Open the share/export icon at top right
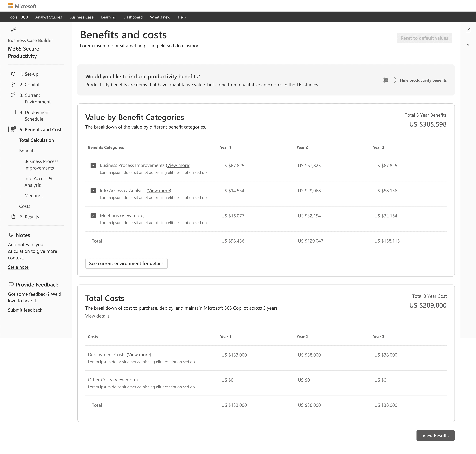This screenshot has height=454, width=476. (468, 30)
